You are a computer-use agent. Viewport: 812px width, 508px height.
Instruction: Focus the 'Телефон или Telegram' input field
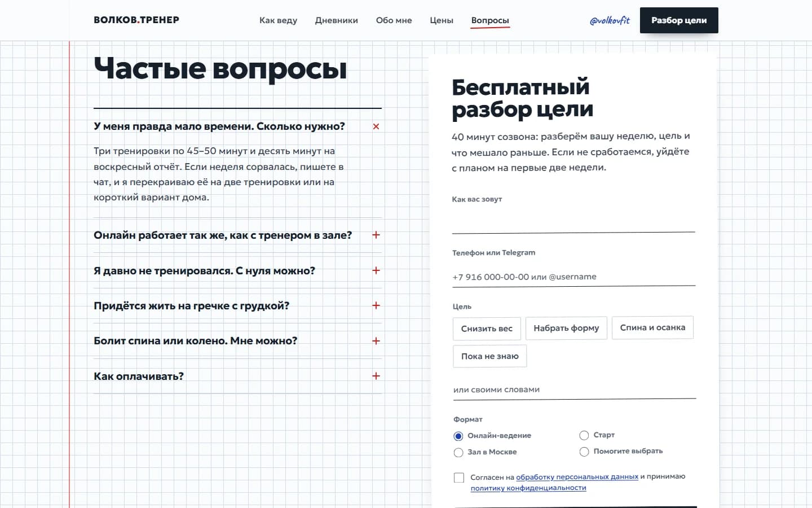[573, 277]
